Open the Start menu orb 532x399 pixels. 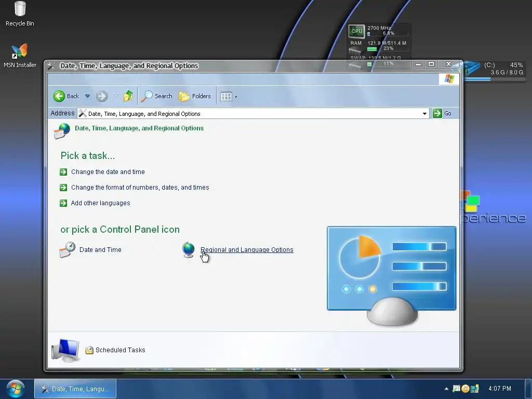click(15, 389)
